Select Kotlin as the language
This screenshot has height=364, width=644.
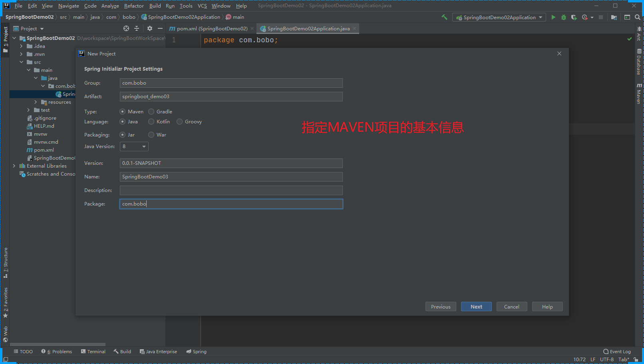[x=151, y=122]
